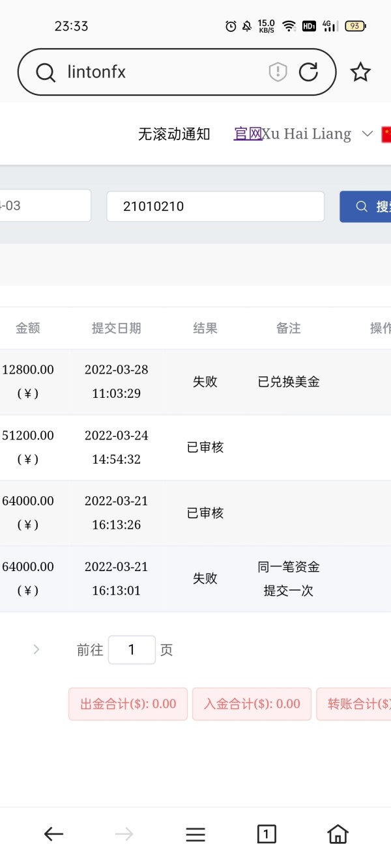Expand the Xu Hai Liang account dropdown
Screen dimensions: 391x868
(x=367, y=134)
